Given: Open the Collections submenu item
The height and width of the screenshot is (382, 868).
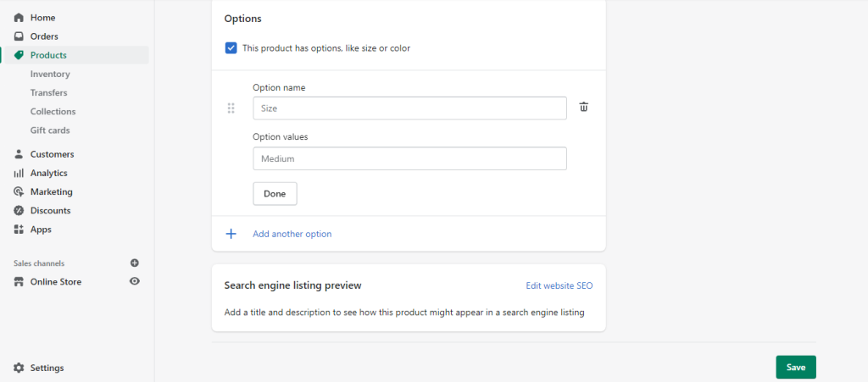Looking at the screenshot, I should pyautogui.click(x=53, y=112).
